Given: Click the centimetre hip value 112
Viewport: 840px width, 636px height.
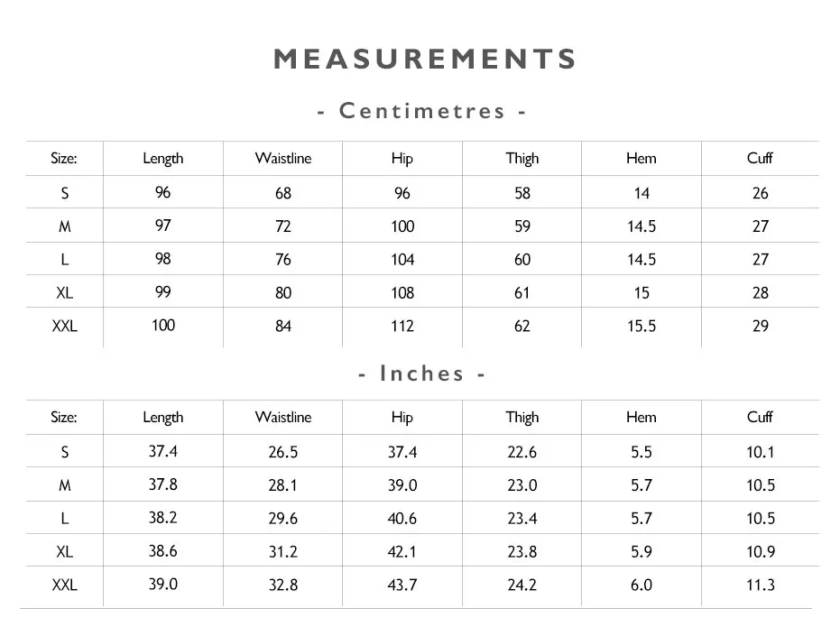Looking at the screenshot, I should tap(402, 326).
